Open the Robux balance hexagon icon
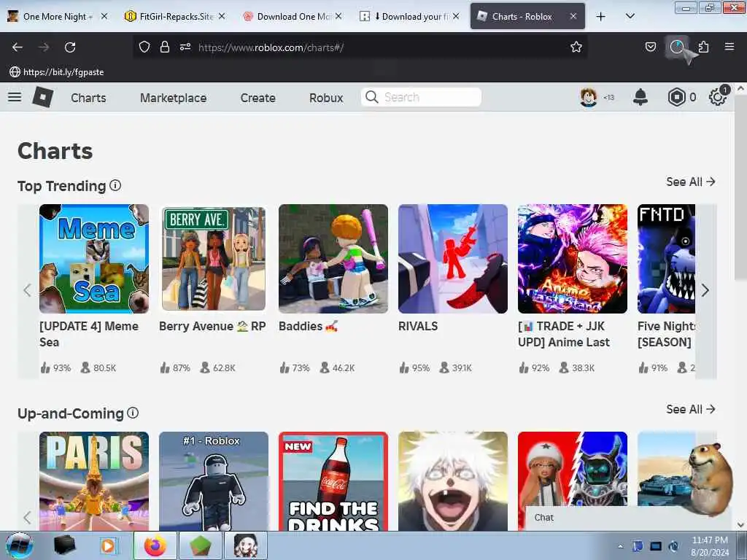Image resolution: width=747 pixels, height=560 pixels. (x=676, y=97)
